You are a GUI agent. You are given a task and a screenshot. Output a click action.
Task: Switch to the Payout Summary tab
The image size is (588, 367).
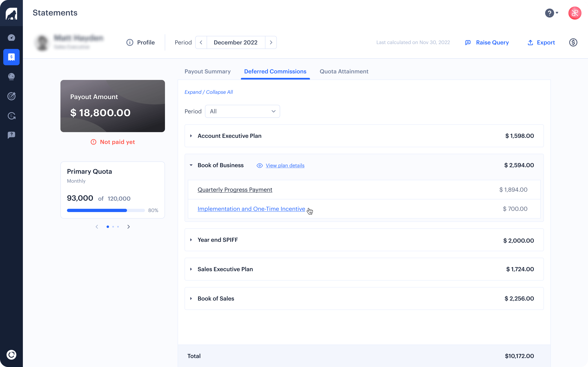pyautogui.click(x=207, y=71)
